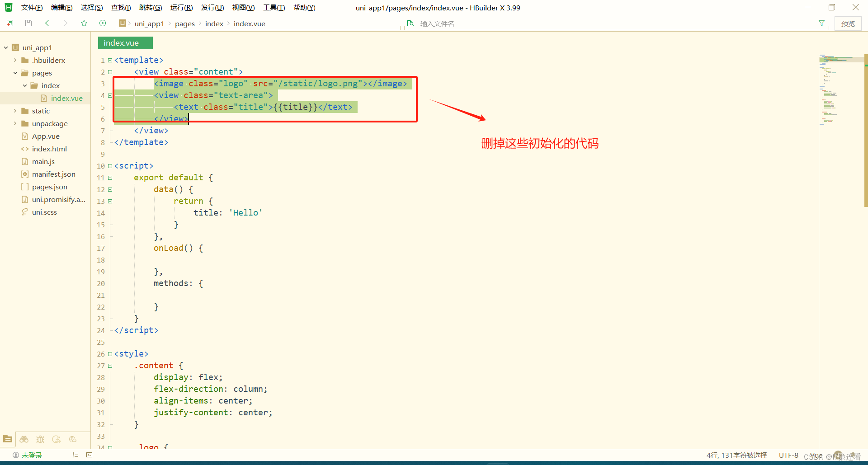Click the file search icon beside the input
Screen dimensions: 868x465
(410, 23)
